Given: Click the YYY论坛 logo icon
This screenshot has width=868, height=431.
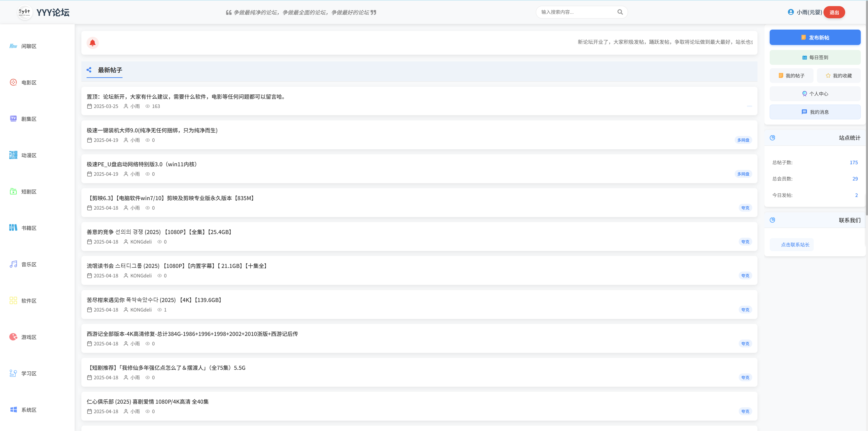Looking at the screenshot, I should coord(25,12).
